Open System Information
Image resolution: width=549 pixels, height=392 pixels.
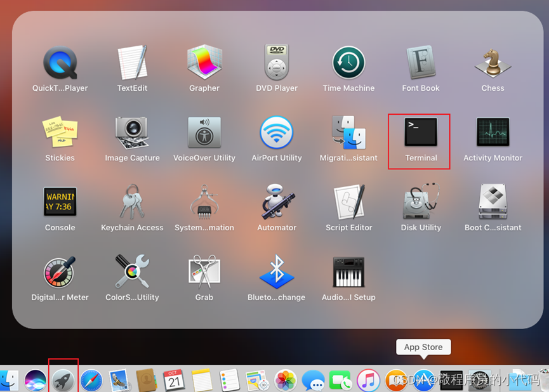[204, 202]
